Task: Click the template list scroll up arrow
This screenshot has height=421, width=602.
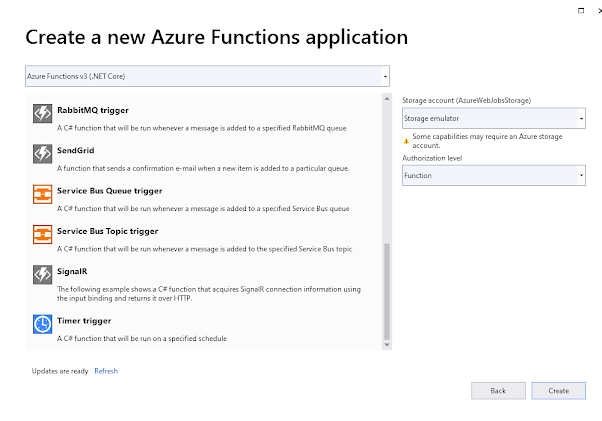Action: (x=387, y=99)
